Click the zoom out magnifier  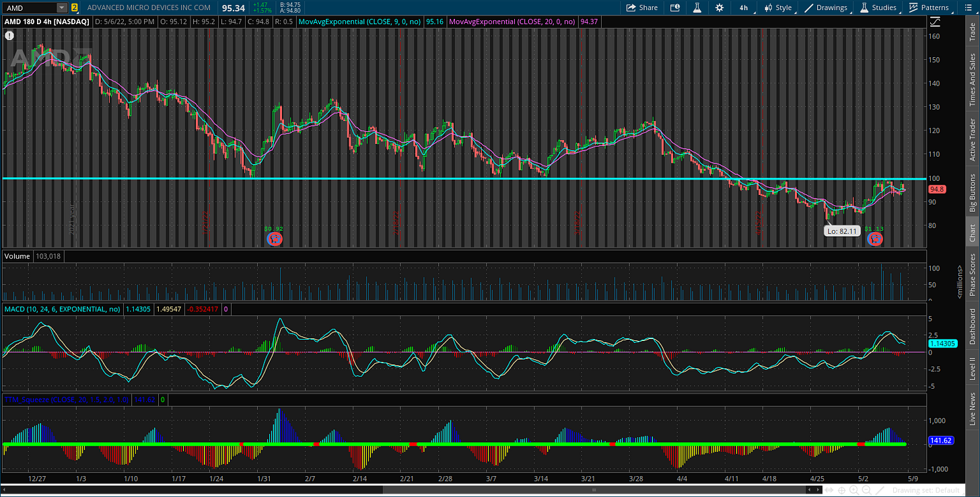click(x=867, y=490)
